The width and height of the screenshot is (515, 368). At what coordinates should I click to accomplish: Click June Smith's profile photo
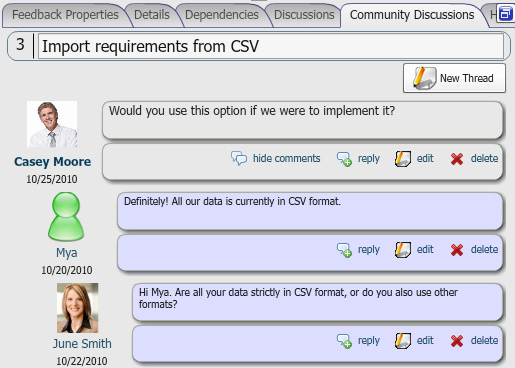(77, 308)
